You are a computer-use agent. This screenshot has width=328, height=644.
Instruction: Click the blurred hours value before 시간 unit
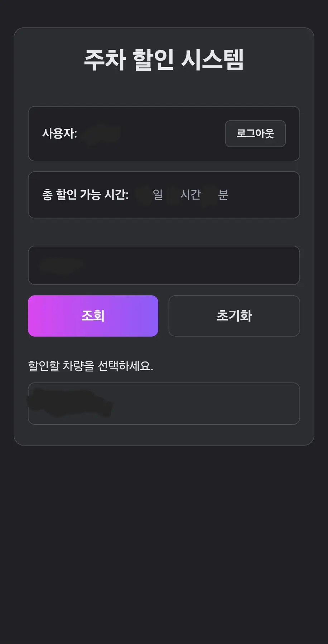point(173,195)
